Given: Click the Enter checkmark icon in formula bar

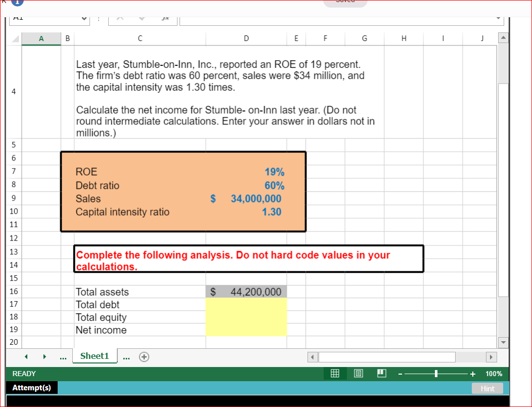Looking at the screenshot, I should pyautogui.click(x=142, y=20).
